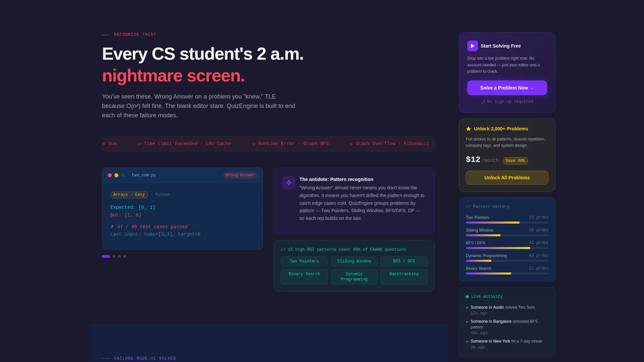Click Unlock All Problems button
The width and height of the screenshot is (644, 362).
pyautogui.click(x=507, y=178)
